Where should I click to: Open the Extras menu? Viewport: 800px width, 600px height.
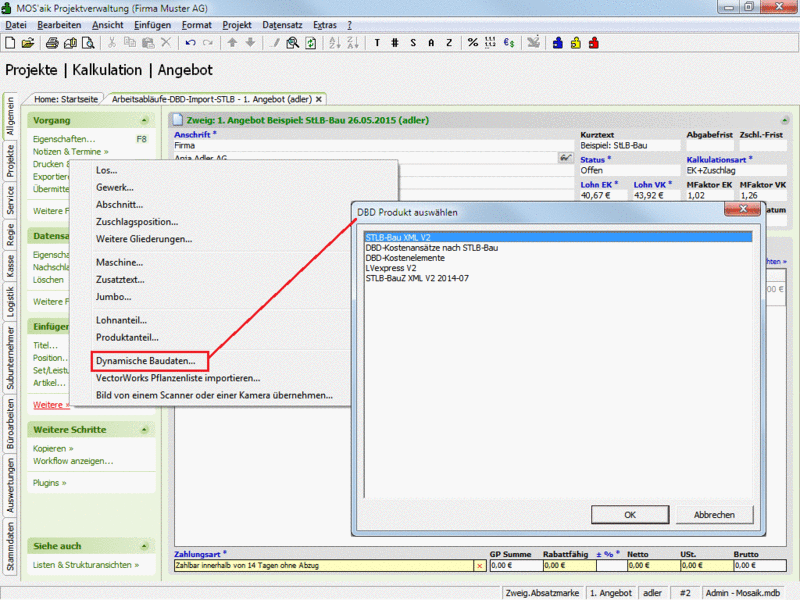[x=325, y=25]
